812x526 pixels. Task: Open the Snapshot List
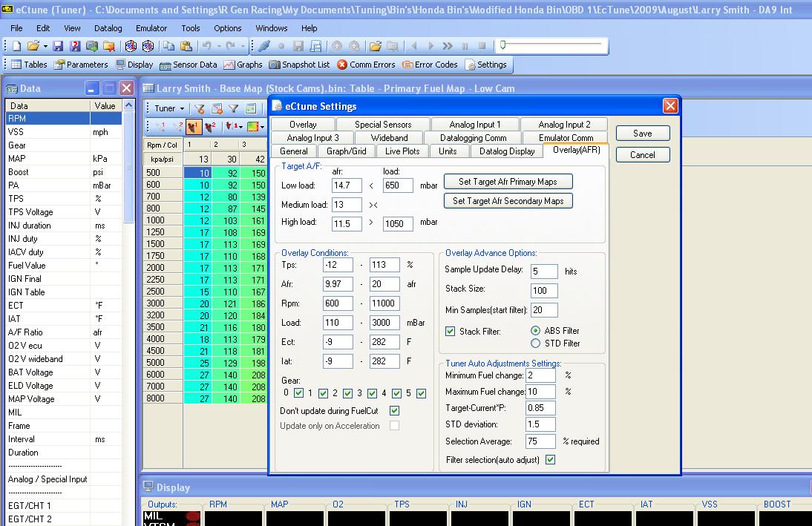click(x=299, y=65)
